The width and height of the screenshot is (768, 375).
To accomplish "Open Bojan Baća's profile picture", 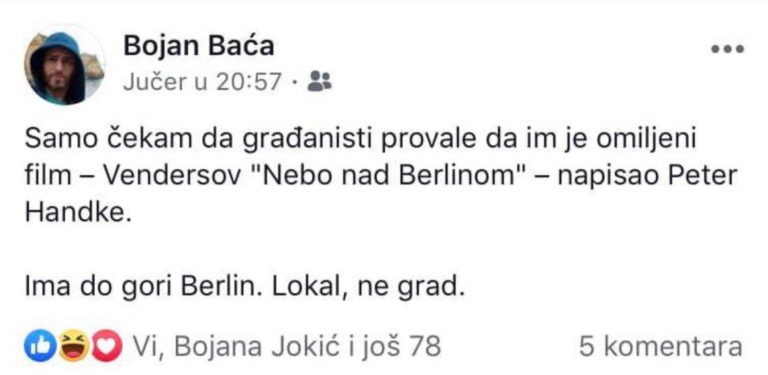I will (62, 66).
